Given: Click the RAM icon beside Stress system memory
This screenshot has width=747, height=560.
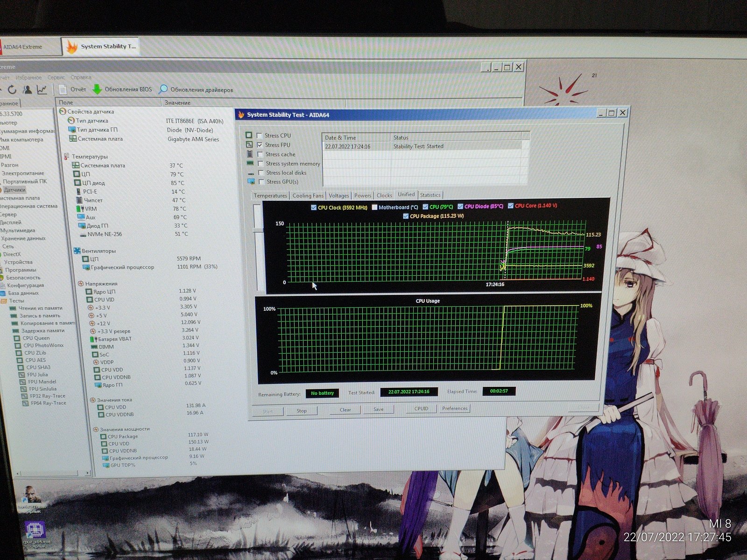Looking at the screenshot, I should point(250,163).
